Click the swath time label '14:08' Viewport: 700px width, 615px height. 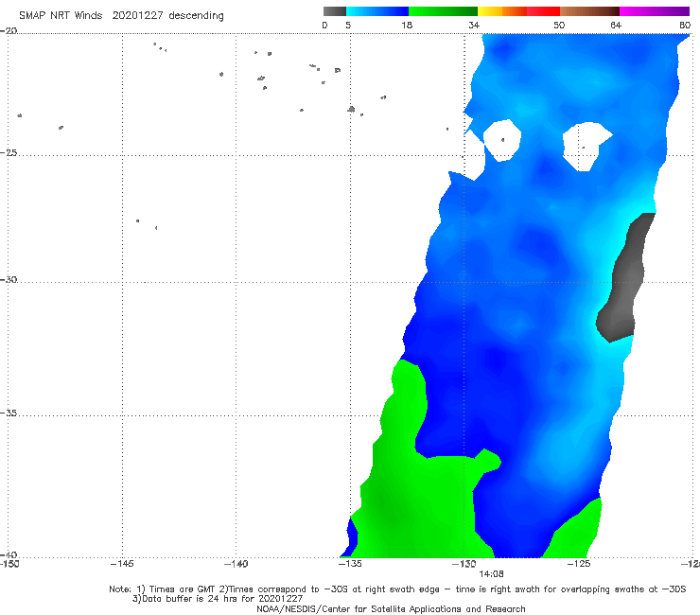491,574
